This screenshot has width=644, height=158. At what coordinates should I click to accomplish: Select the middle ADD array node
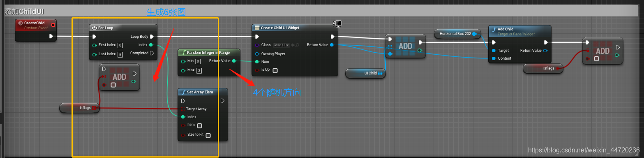pos(406,46)
